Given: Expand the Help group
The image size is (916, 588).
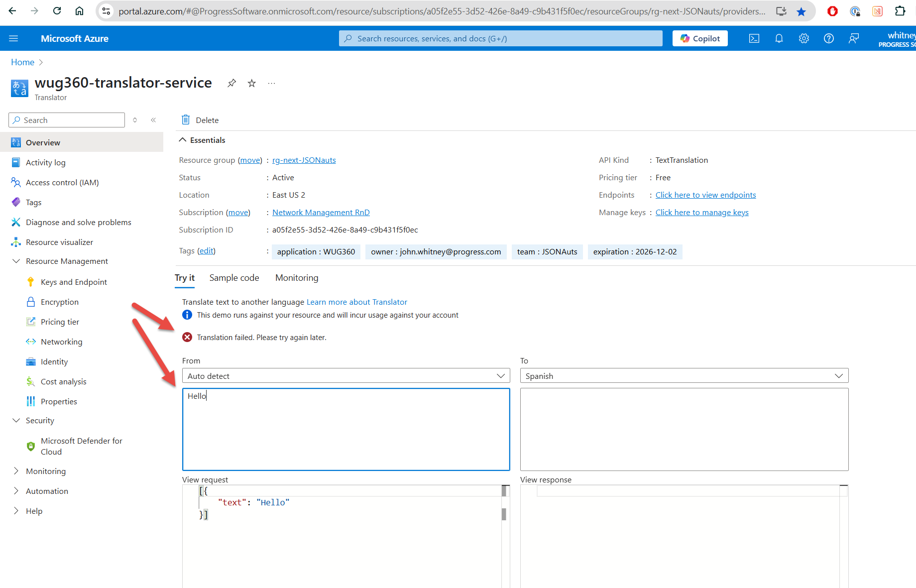Looking at the screenshot, I should click(16, 511).
